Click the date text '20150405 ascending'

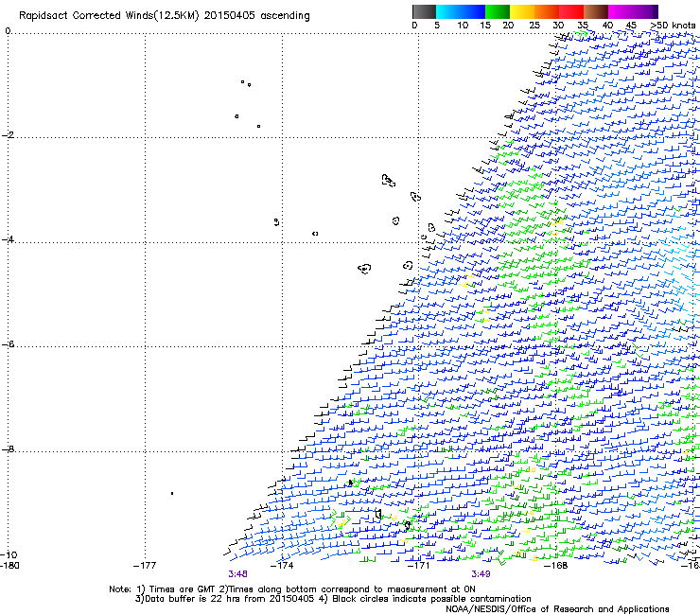click(x=256, y=15)
